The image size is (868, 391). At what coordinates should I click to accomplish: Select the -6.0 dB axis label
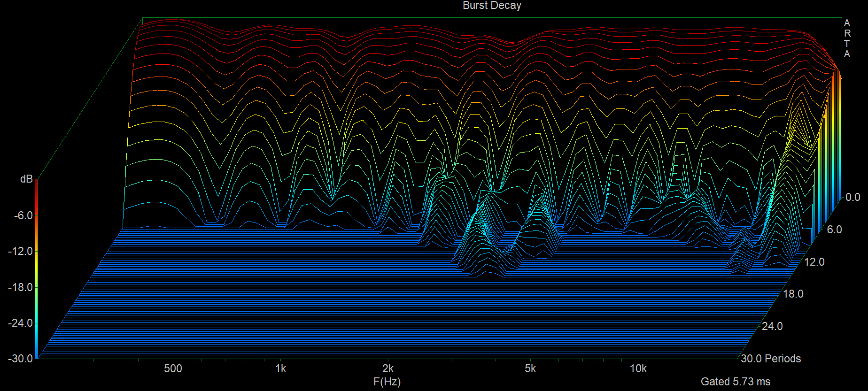click(23, 215)
